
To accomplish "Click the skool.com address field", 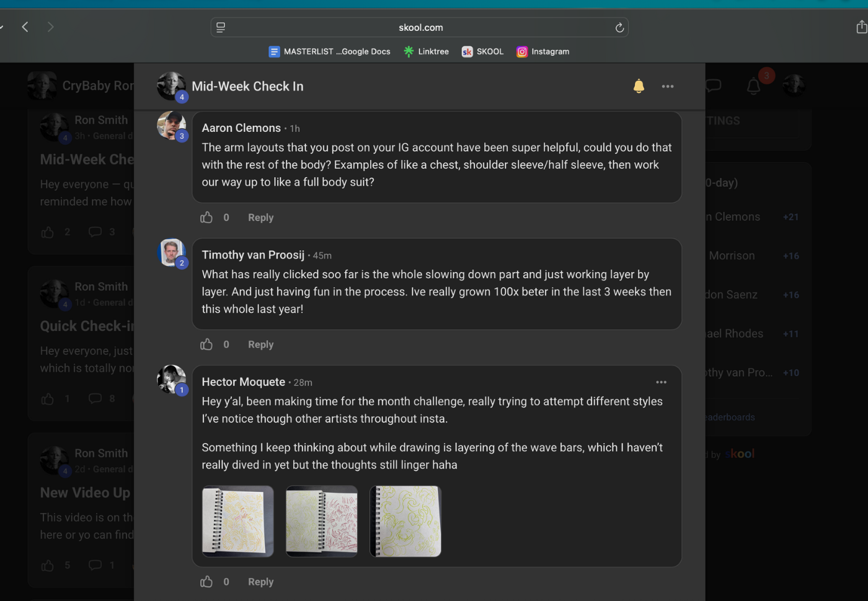I will (420, 27).
